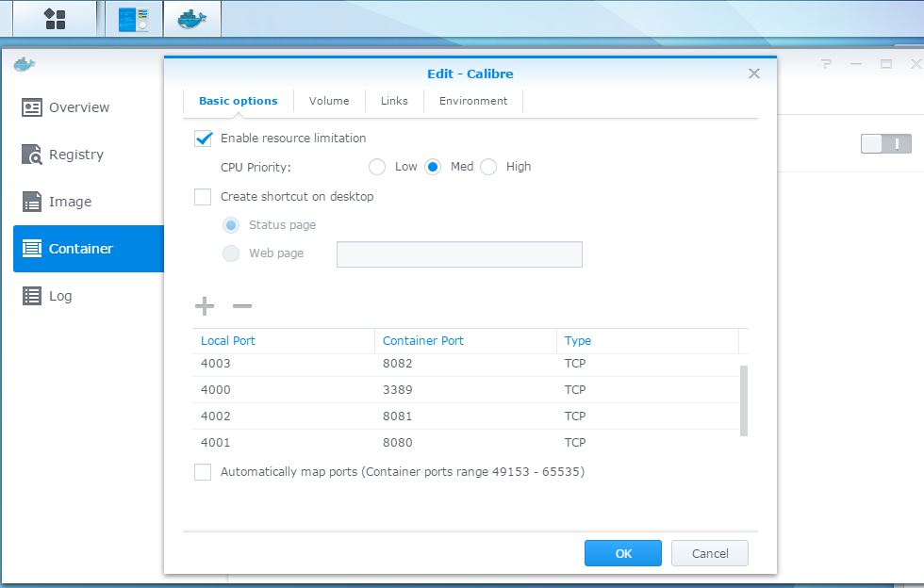Screen dimensions: 924x588
Task: Switch to the Links tab
Action: 394,101
